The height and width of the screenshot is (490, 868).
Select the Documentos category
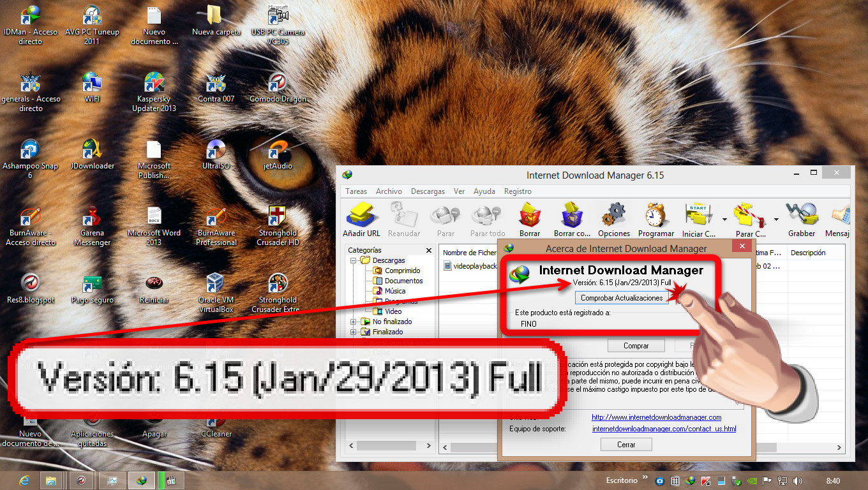coord(403,281)
